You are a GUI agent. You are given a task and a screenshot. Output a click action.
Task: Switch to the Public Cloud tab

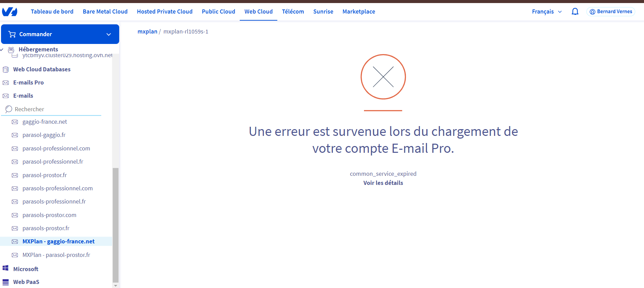pos(218,12)
